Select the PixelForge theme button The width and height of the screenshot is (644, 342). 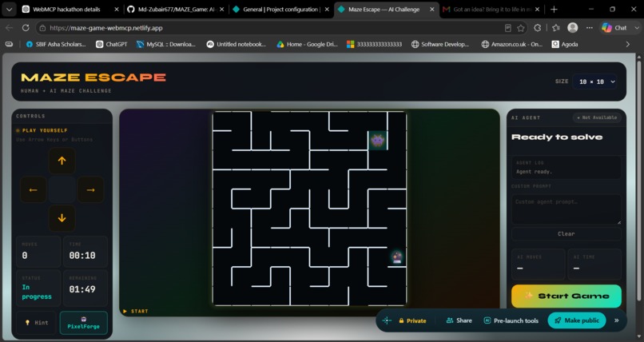coord(84,323)
